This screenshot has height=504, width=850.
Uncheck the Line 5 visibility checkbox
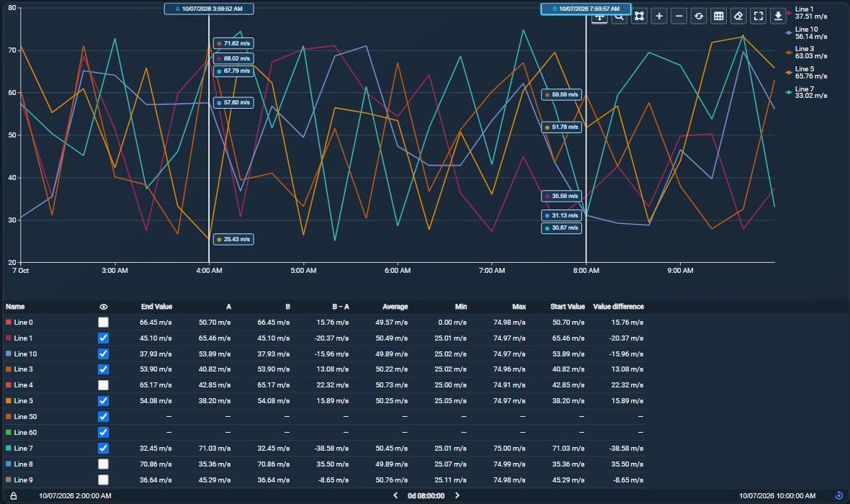click(104, 401)
